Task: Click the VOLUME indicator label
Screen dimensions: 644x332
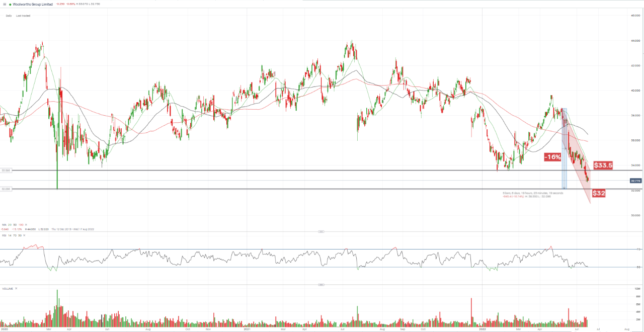Action: click(8, 288)
